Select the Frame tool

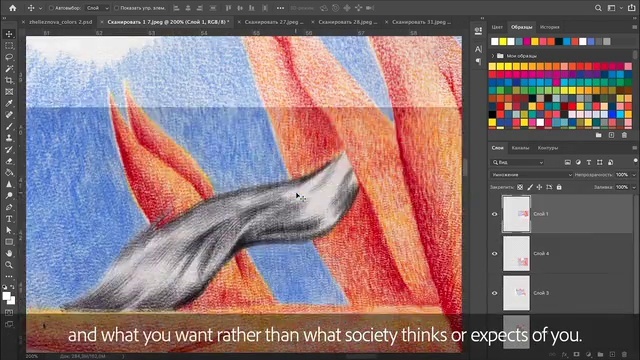(x=9, y=92)
